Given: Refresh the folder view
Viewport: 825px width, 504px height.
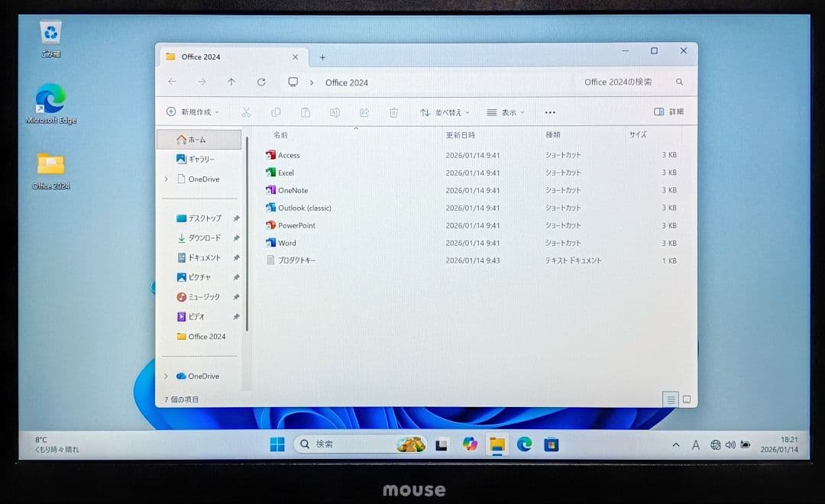Looking at the screenshot, I should [x=260, y=82].
